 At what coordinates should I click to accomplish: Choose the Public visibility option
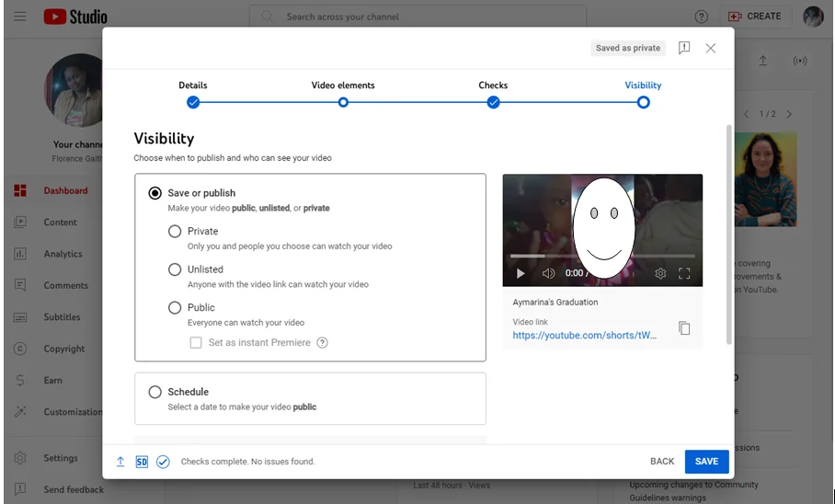click(175, 307)
